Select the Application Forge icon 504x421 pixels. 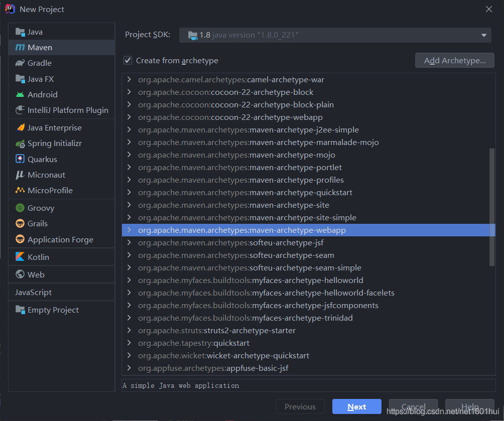click(20, 239)
